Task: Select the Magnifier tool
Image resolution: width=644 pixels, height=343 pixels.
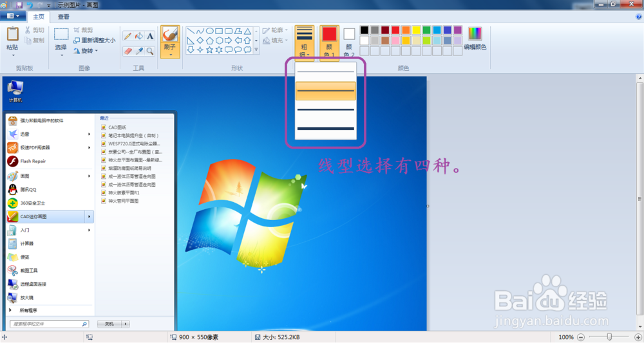Action: point(150,51)
